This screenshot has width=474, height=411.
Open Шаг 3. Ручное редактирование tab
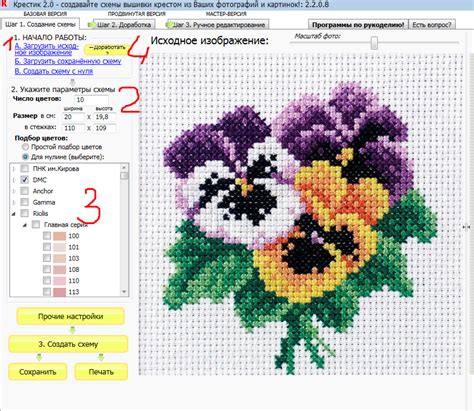[x=217, y=25]
